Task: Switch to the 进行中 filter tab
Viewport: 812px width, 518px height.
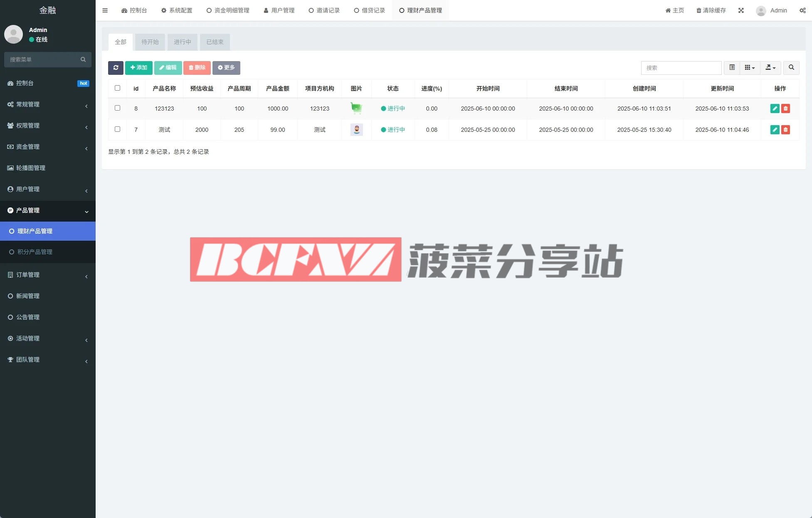Action: click(182, 42)
